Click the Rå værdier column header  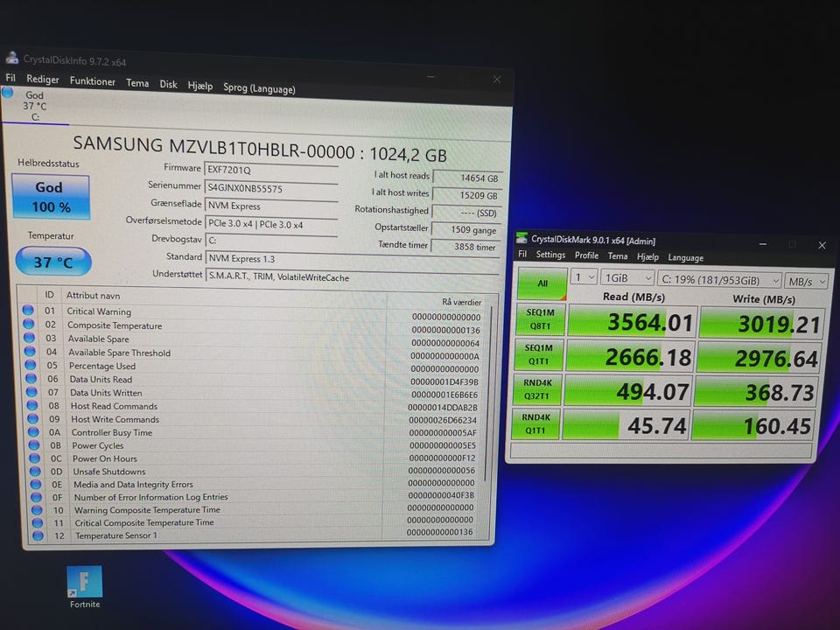443,302
